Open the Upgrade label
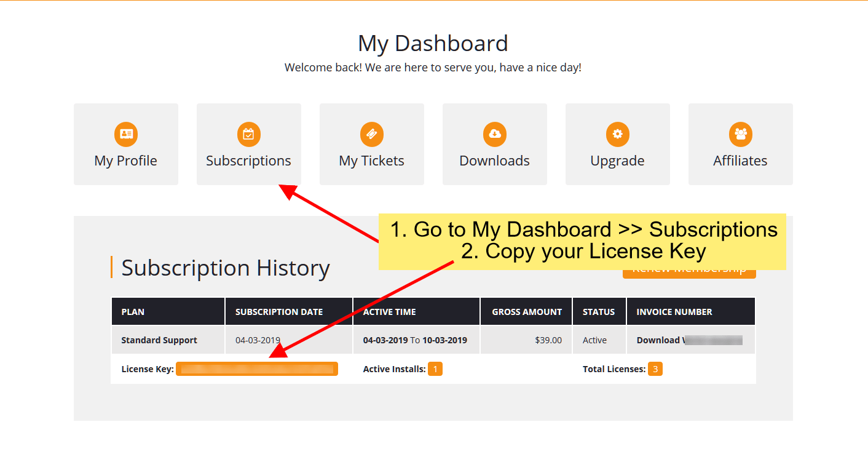The height and width of the screenshot is (454, 868). pos(618,161)
